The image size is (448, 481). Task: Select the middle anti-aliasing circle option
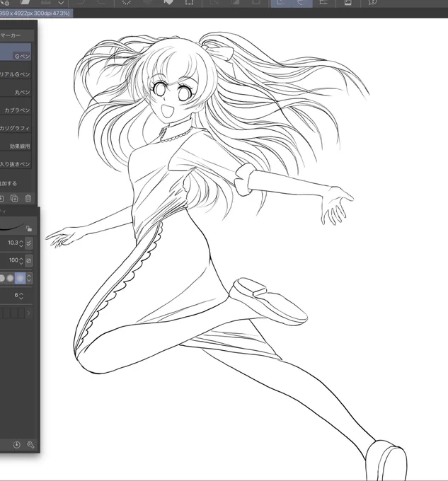tap(11, 278)
